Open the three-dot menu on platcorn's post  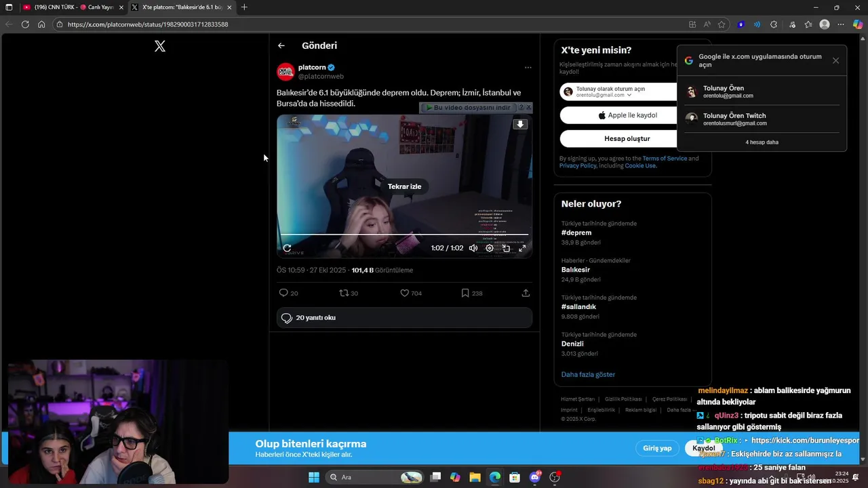coord(528,68)
